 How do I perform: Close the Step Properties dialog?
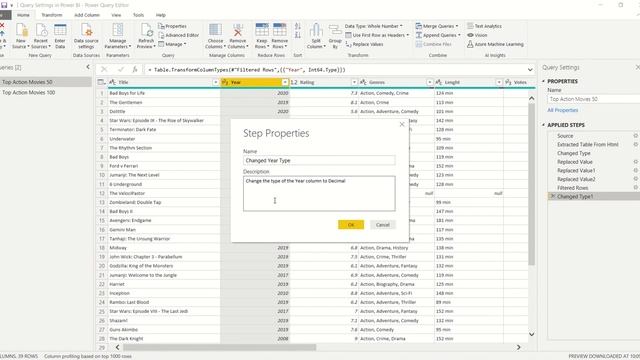[x=402, y=124]
